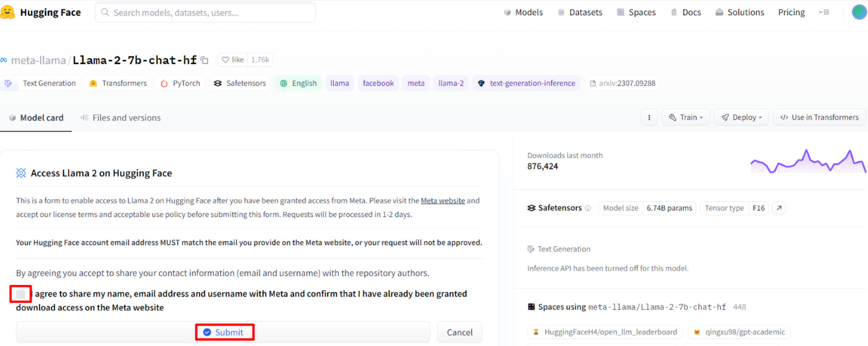The width and height of the screenshot is (868, 346).
Task: Open the navigation hamburger menu icon
Action: point(824,12)
